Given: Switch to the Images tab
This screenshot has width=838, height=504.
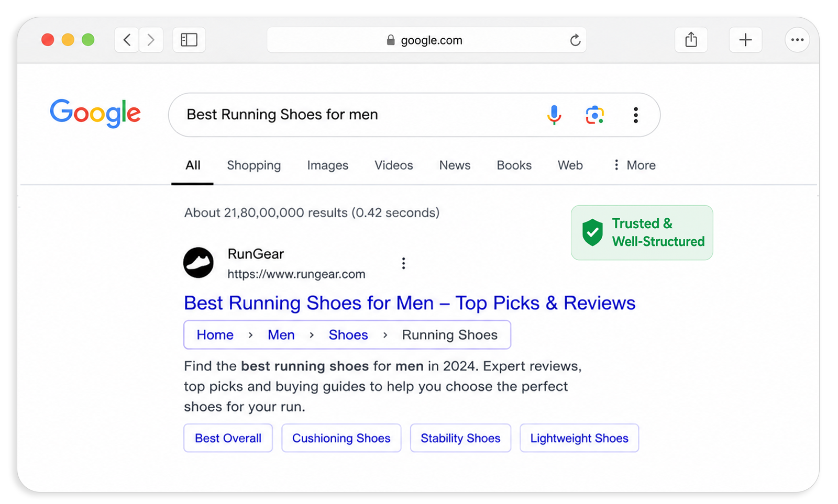Looking at the screenshot, I should (x=328, y=165).
